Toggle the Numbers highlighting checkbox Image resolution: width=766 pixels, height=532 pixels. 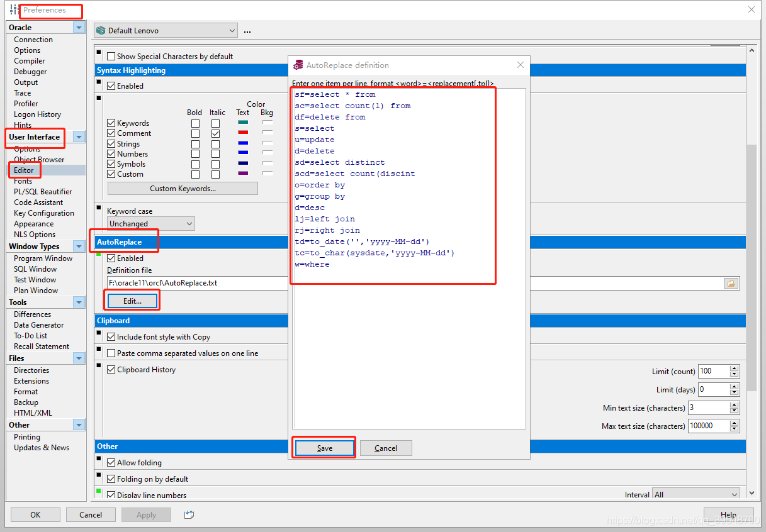coord(111,154)
